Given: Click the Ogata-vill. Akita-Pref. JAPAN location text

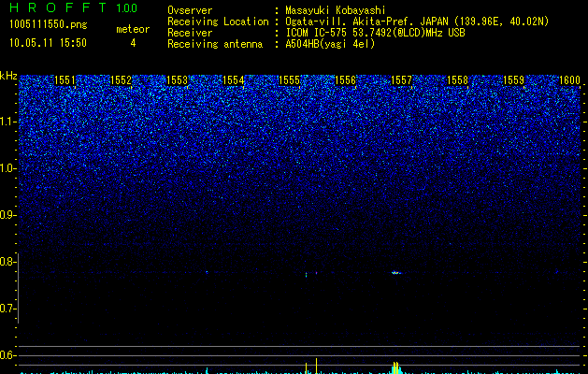Looking at the screenshot, I should click(x=417, y=22).
